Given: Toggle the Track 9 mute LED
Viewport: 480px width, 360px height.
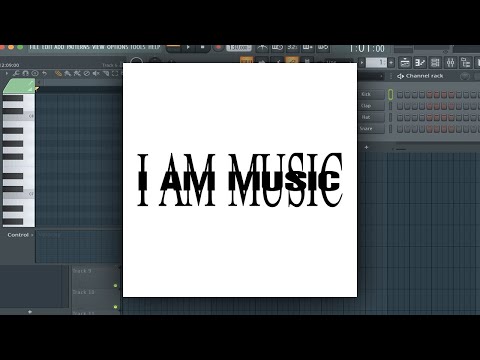Looking at the screenshot, I should click(115, 286).
